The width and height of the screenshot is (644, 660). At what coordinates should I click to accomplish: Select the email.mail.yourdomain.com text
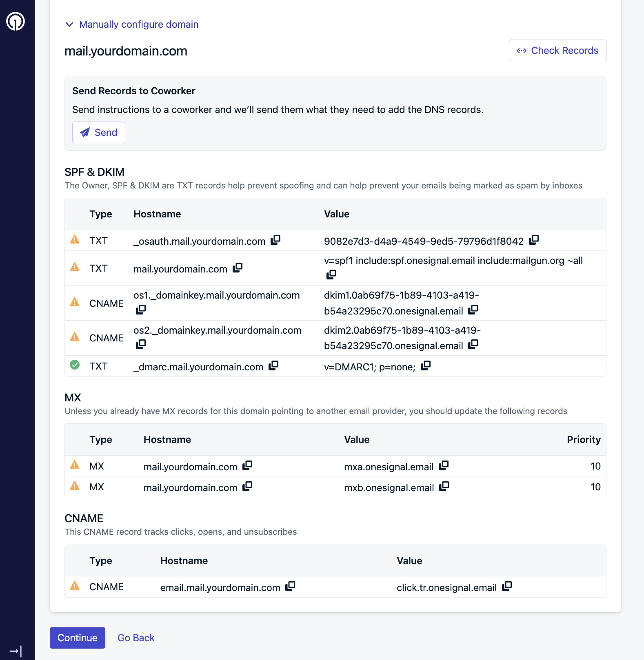[220, 588]
